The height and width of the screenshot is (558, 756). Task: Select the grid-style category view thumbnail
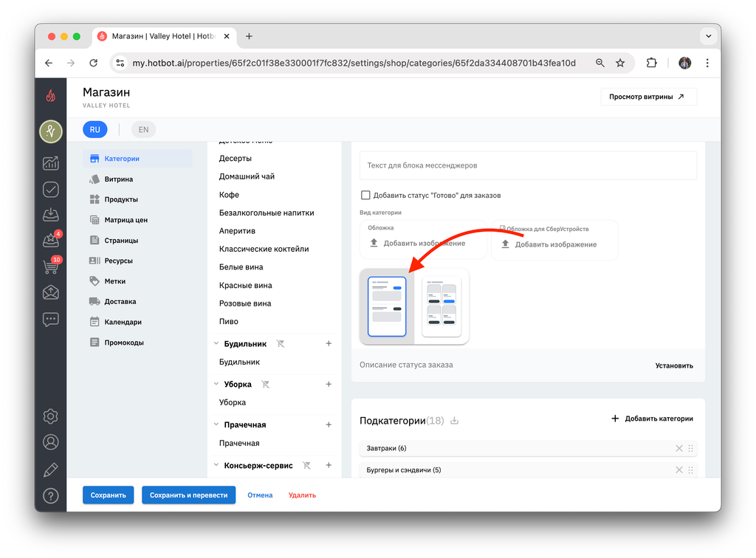coord(441,306)
